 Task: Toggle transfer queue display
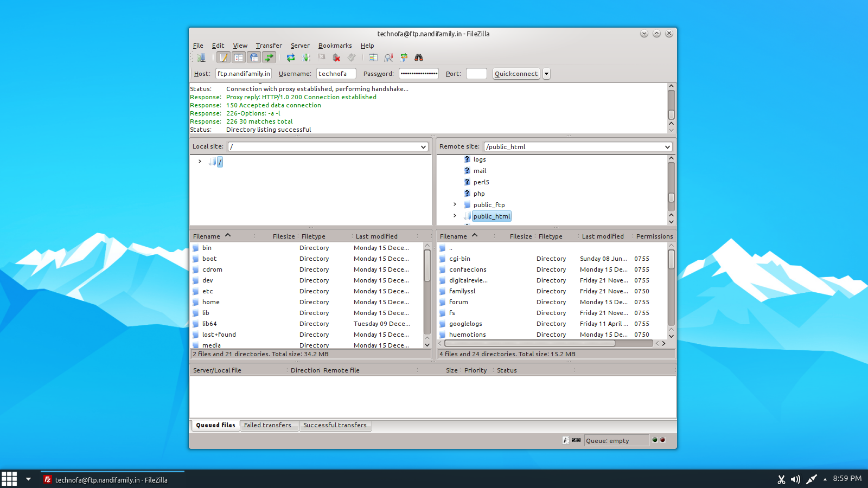pyautogui.click(x=269, y=57)
